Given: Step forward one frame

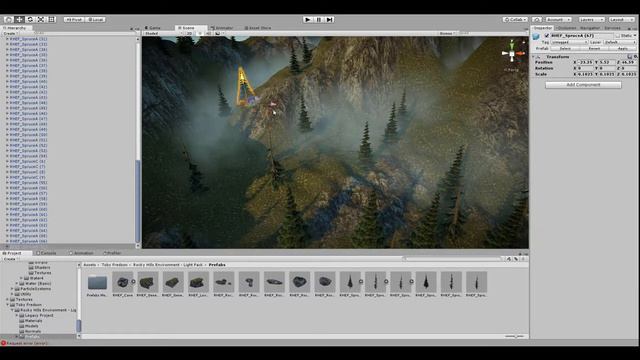Looking at the screenshot, I should click(329, 19).
